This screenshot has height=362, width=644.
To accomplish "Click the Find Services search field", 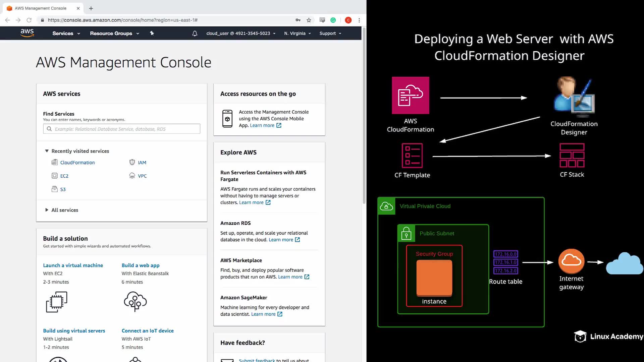I will point(121,129).
